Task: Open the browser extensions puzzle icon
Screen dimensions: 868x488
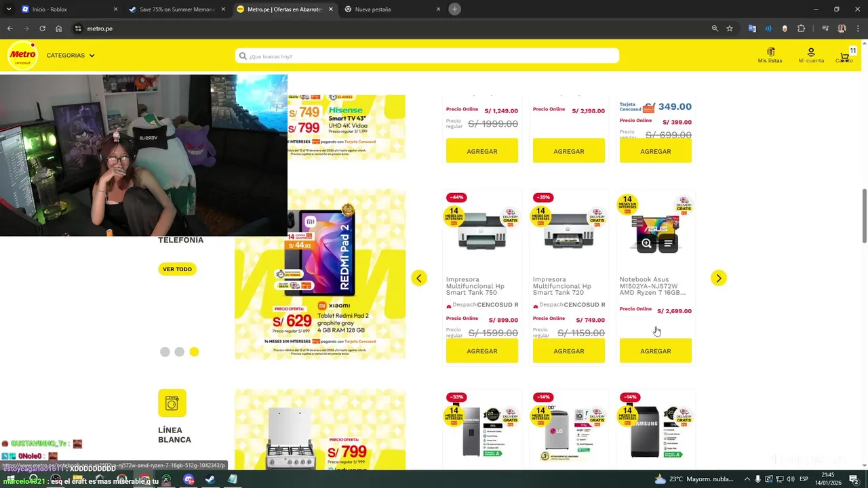Action: click(x=801, y=28)
